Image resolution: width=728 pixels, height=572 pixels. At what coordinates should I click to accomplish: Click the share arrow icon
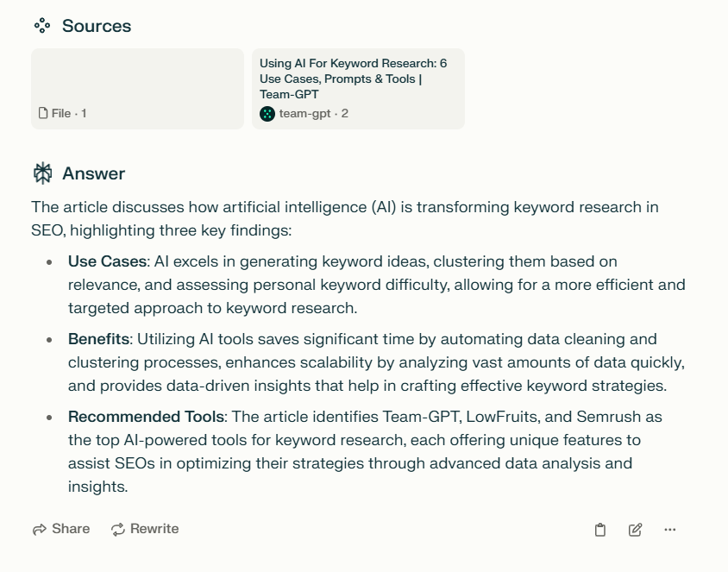coord(40,529)
